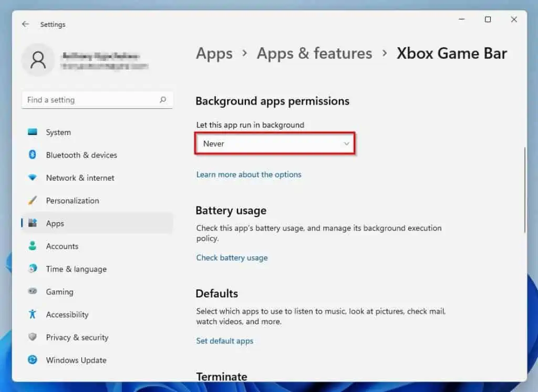
Task: Click the Apps breadcrumb at the top
Action: 214,54
